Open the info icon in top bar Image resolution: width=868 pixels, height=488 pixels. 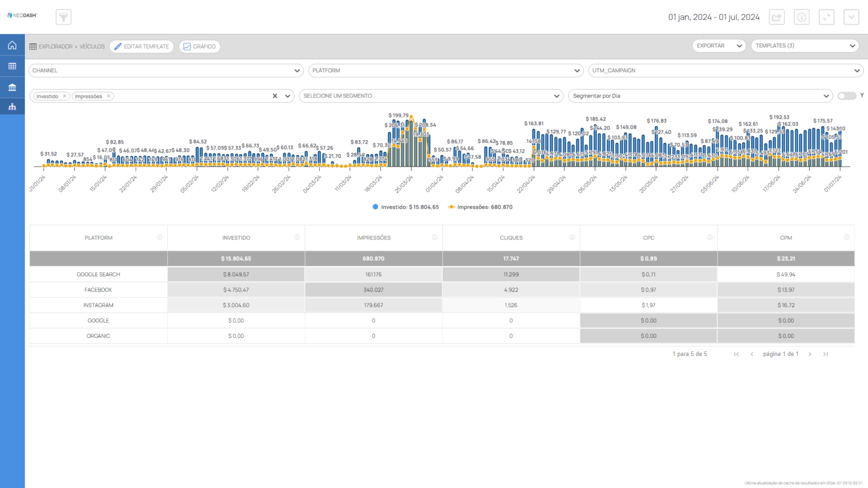point(801,17)
